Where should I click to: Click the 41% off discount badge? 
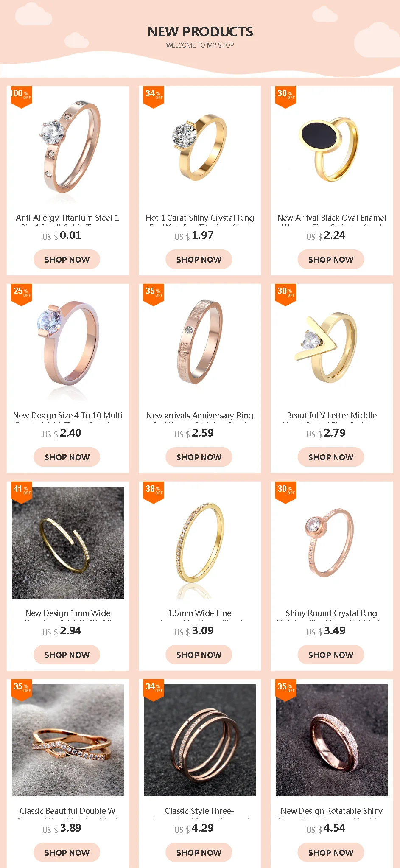point(21,492)
